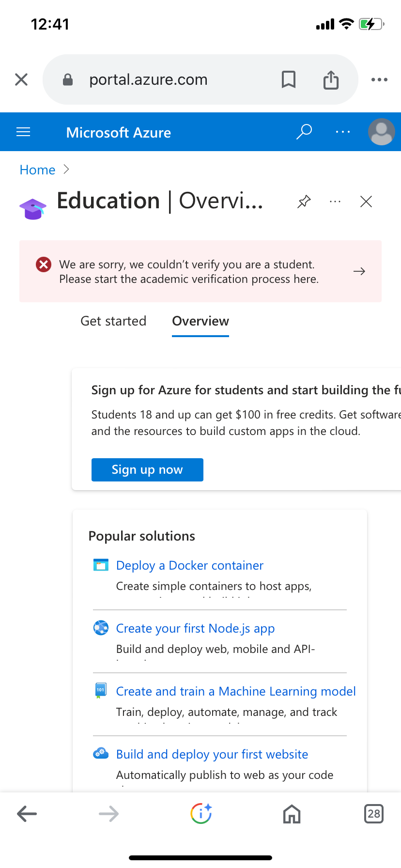Search Azure resources with magnifier icon
The width and height of the screenshot is (401, 868).
[304, 132]
